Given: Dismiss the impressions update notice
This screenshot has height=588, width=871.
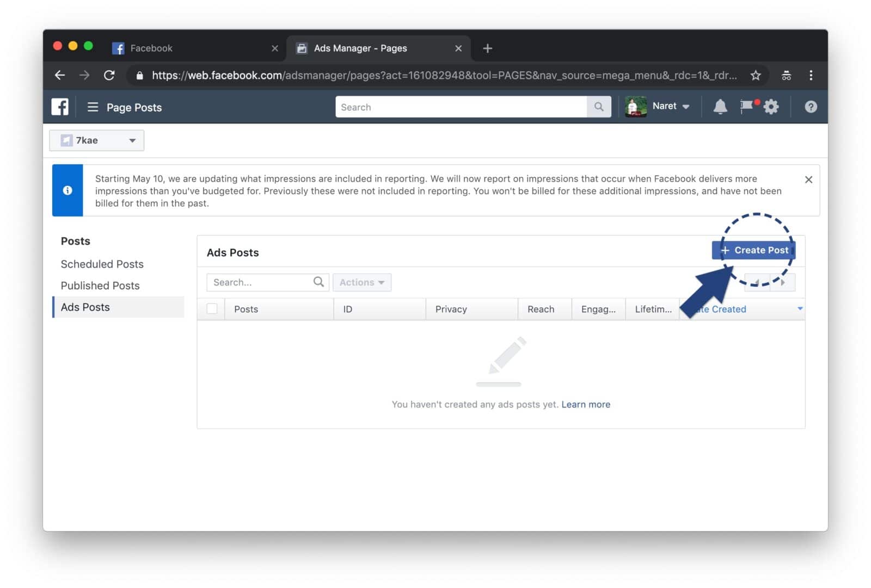Looking at the screenshot, I should [808, 180].
